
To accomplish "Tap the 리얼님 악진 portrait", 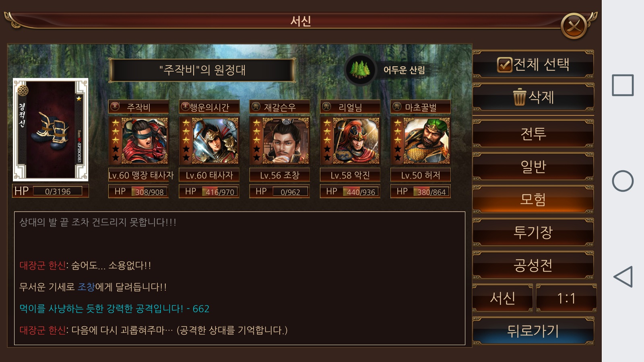I will click(350, 141).
